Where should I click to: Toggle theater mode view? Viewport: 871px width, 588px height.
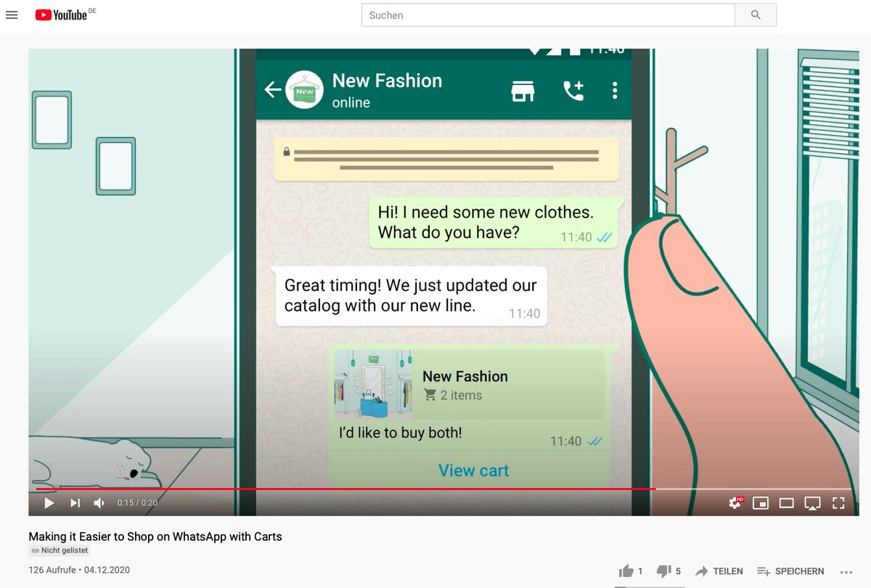coord(786,502)
